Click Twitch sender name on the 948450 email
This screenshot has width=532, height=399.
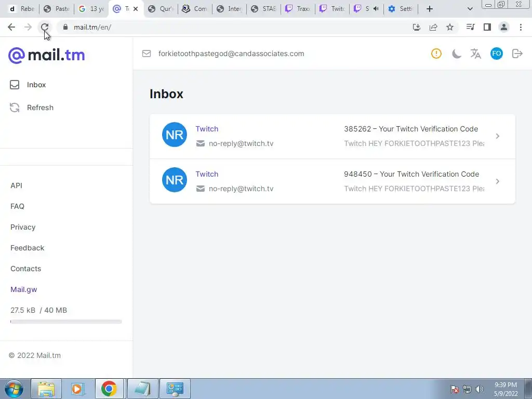pos(207,174)
